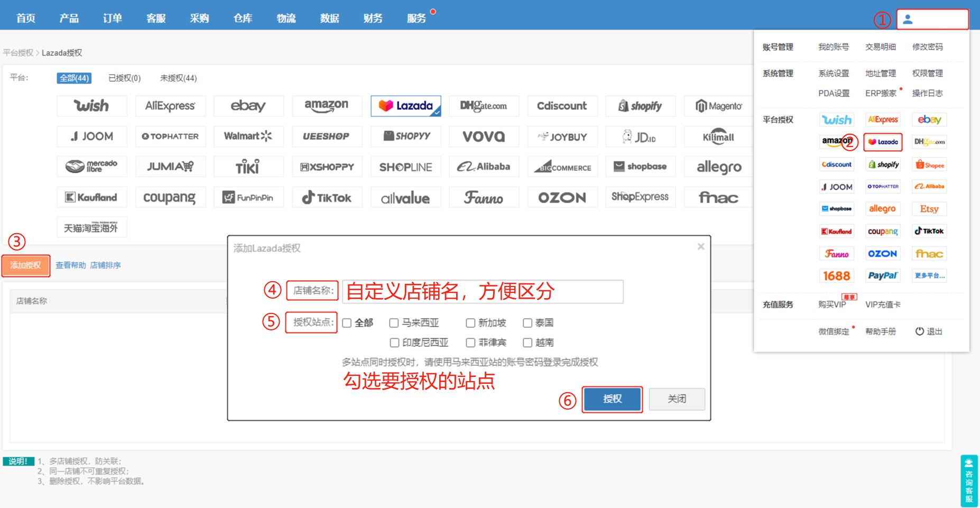
Task: Switch to the 未授权(44) filter tab
Action: pos(178,78)
